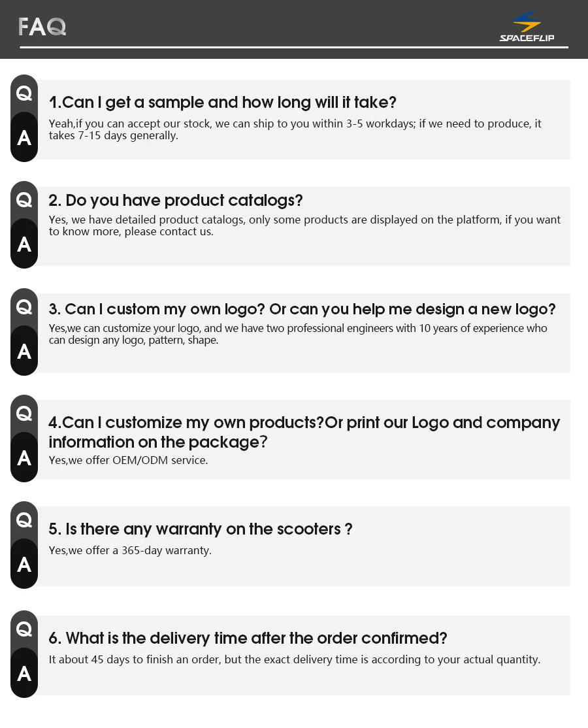Expand question 1 about getting a sample

click(x=222, y=103)
